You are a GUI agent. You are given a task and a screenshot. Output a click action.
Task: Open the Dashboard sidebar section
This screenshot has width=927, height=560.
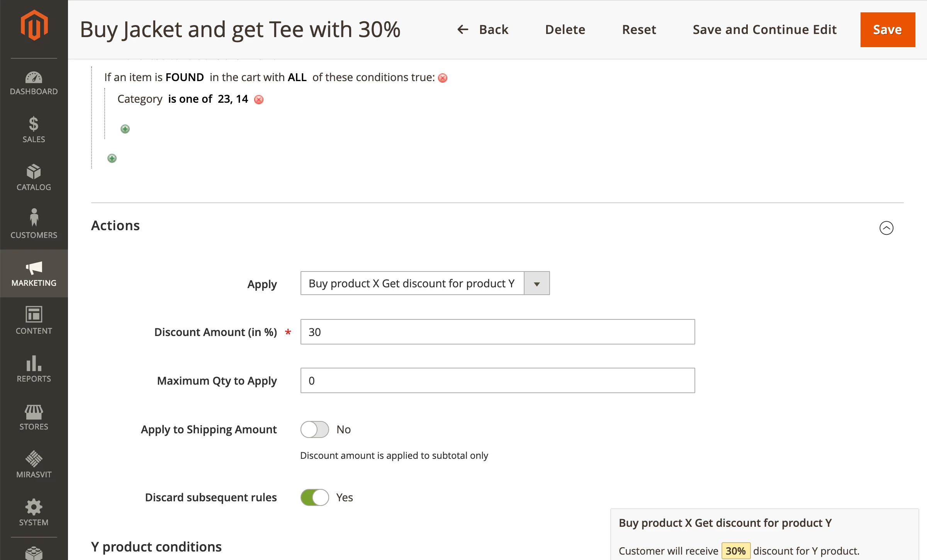(34, 83)
